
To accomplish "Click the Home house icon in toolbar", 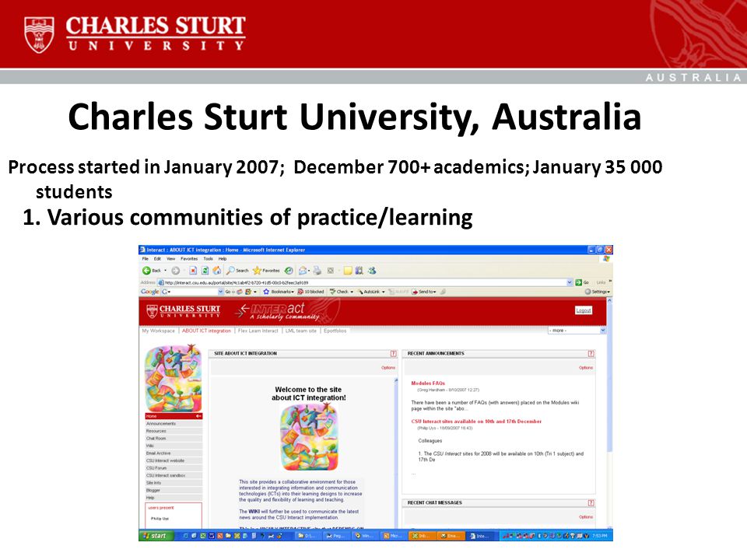I will click(217, 271).
